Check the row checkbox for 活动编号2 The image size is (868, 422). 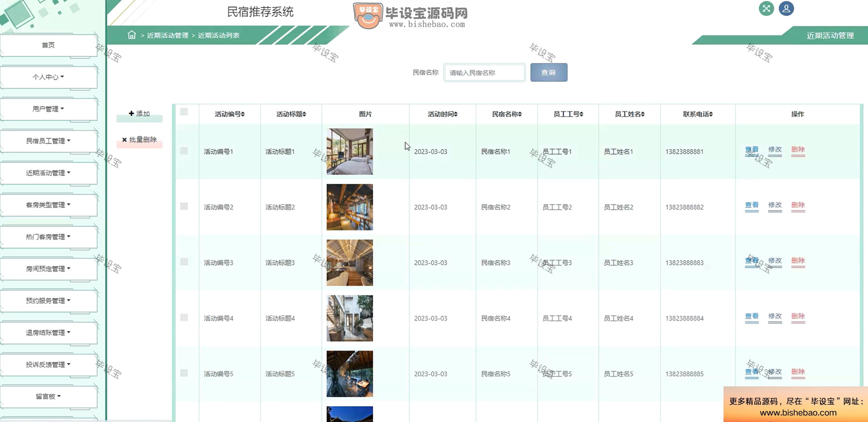184,206
